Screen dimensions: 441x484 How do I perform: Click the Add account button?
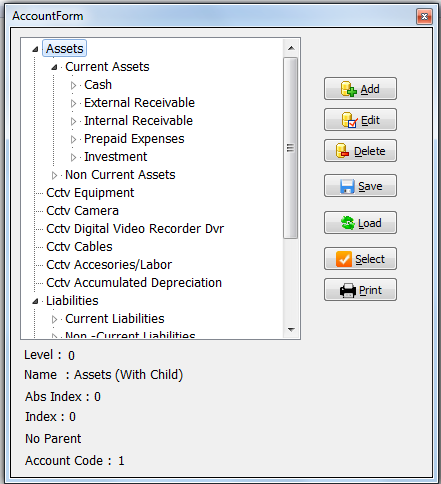pos(360,89)
